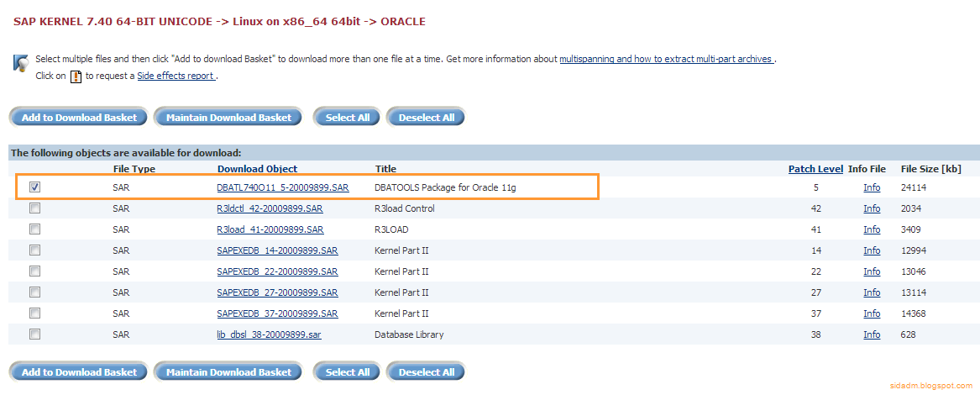Click the bottom Add to Download Basket button
The height and width of the screenshot is (395, 980).
pyautogui.click(x=79, y=371)
